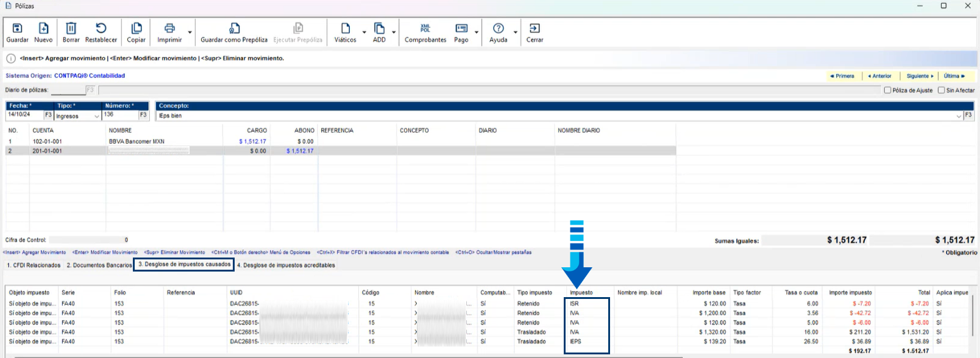Switch to CFDI Relacionados tab
The width and height of the screenshot is (980, 358).
point(34,265)
